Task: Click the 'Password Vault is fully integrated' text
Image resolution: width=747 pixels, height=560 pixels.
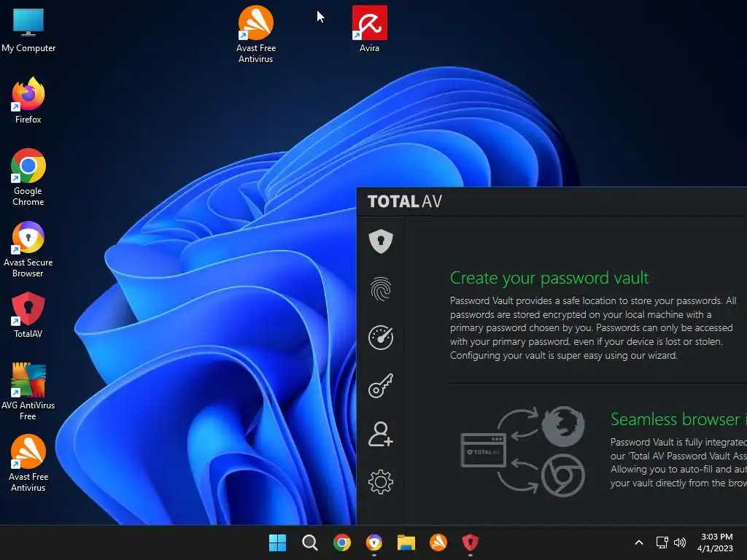Action: (678, 462)
